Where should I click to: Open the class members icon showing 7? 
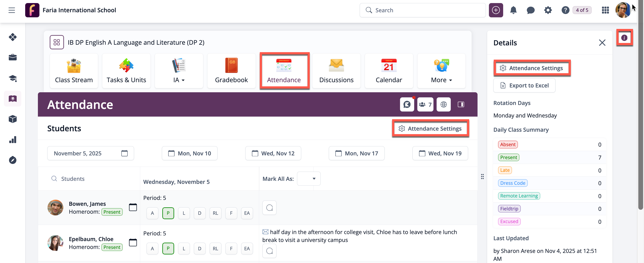(425, 104)
